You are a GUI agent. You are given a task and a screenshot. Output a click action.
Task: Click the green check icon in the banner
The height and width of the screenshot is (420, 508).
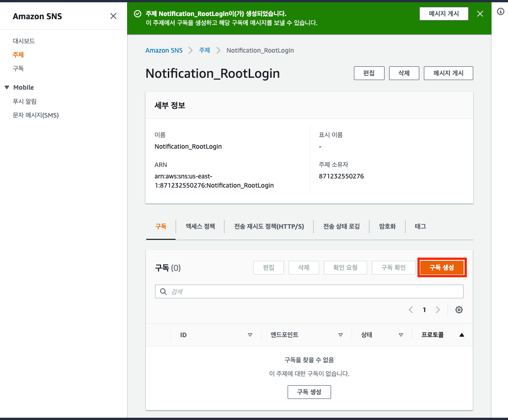click(138, 14)
